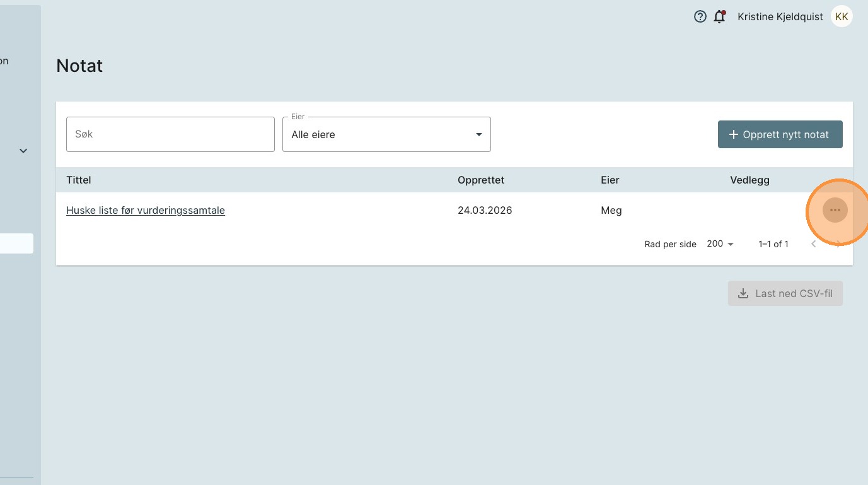Select the highlighted sidebar menu item
The height and width of the screenshot is (485, 868).
pyautogui.click(x=16, y=243)
